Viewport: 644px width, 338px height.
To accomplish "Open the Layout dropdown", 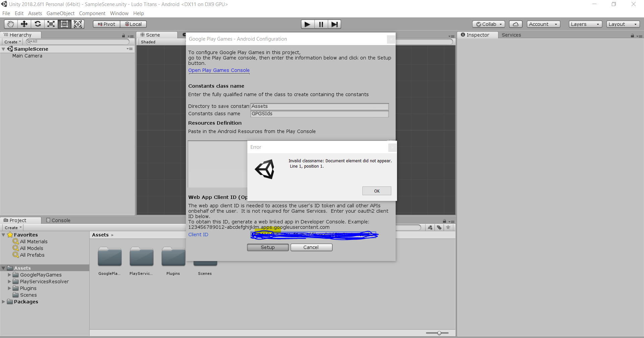I will [x=623, y=24].
